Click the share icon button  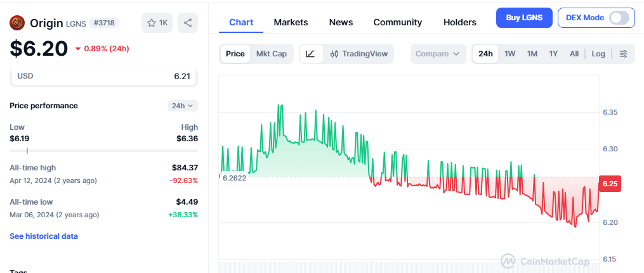click(x=188, y=23)
